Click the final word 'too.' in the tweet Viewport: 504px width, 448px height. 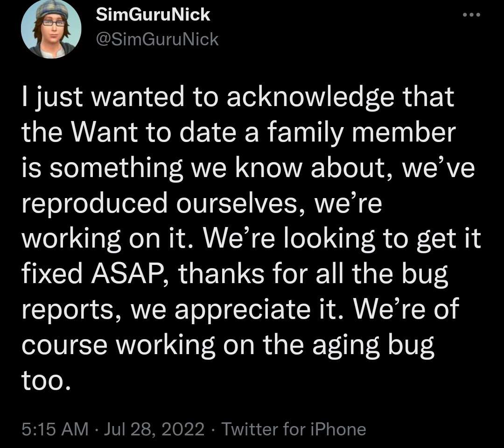click(46, 379)
